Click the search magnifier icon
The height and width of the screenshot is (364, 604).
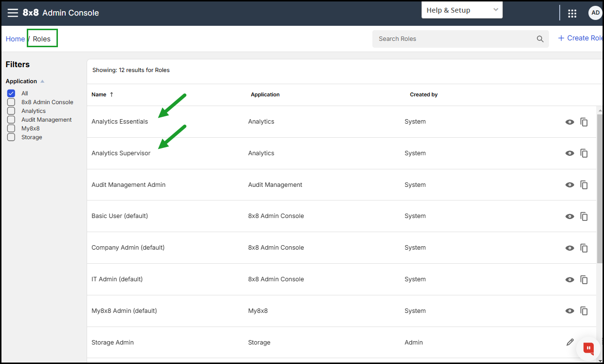540,39
